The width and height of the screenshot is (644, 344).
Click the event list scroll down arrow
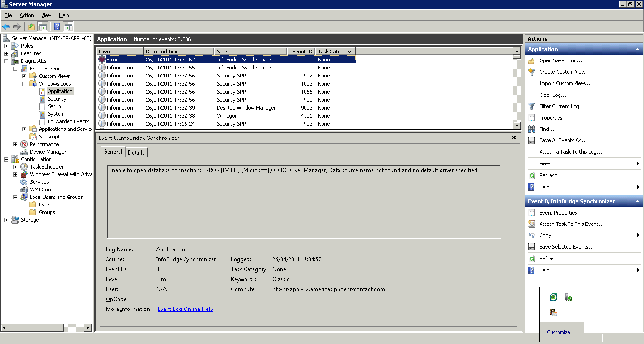(x=517, y=126)
